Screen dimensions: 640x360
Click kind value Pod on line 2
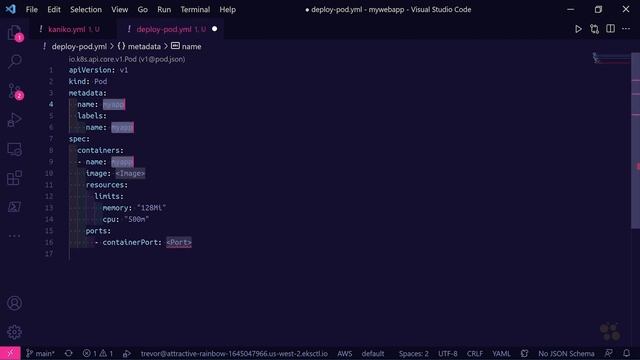[100, 82]
